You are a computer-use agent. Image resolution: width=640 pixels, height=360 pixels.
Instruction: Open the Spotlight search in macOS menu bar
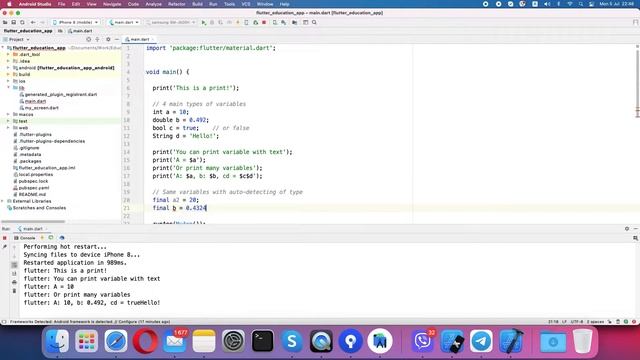[x=580, y=4]
